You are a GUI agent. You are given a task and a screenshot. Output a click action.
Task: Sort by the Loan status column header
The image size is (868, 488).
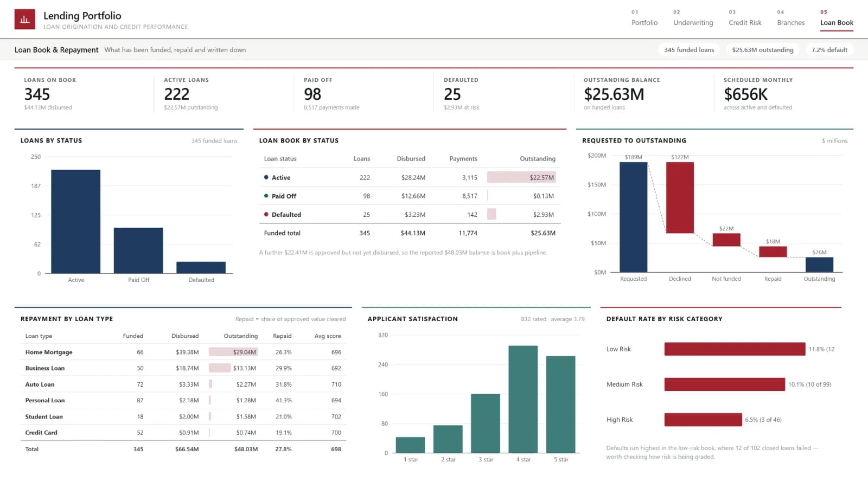(x=280, y=159)
